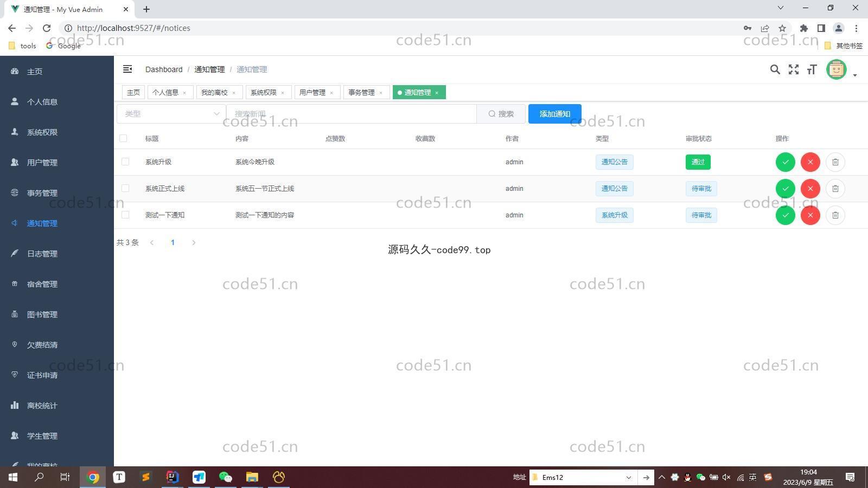Viewport: 868px width, 488px height.
Task: Close the 系统权限 tag
Action: [x=283, y=93]
